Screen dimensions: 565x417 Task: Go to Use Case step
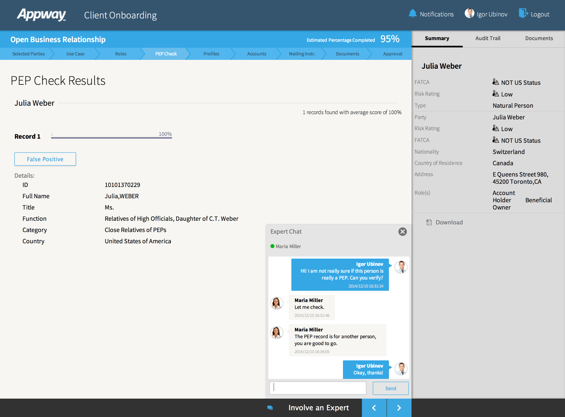coord(75,54)
